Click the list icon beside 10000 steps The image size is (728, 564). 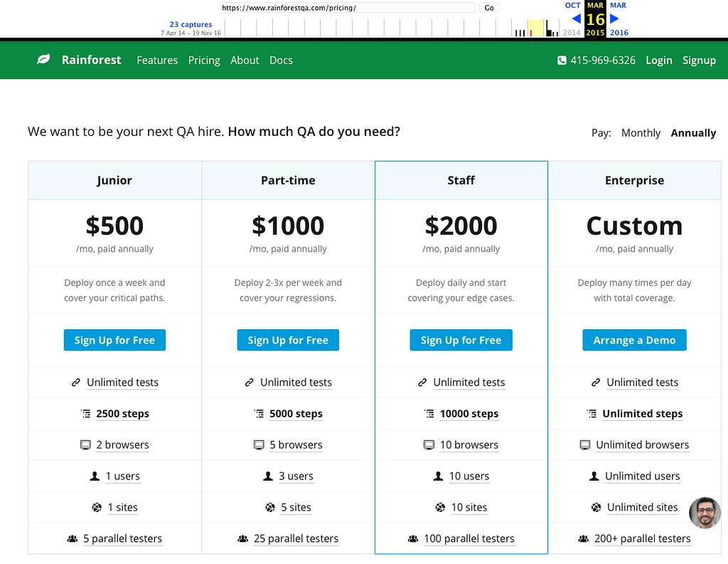pyautogui.click(x=429, y=413)
